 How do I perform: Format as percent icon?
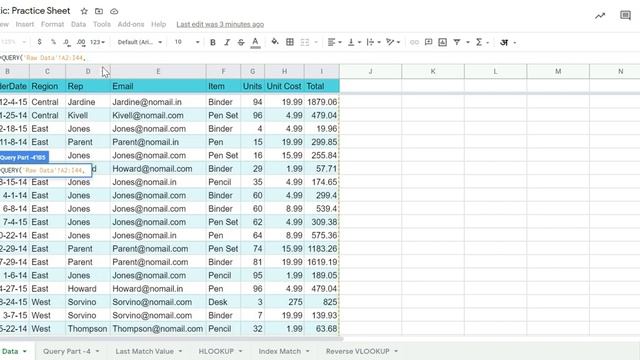(x=53, y=42)
